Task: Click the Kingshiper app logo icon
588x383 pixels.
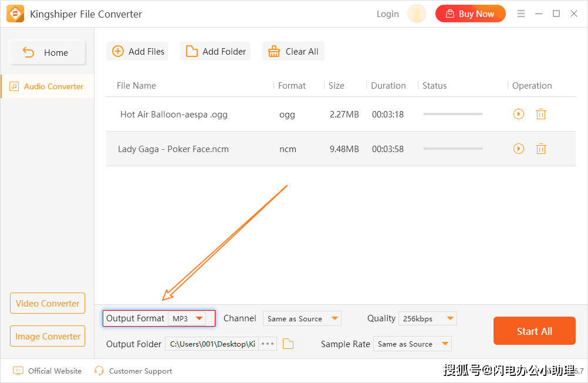Action: pyautogui.click(x=15, y=14)
